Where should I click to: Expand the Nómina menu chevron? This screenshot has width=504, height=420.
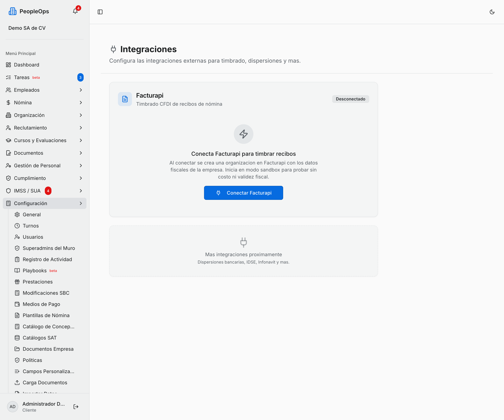coord(81,103)
